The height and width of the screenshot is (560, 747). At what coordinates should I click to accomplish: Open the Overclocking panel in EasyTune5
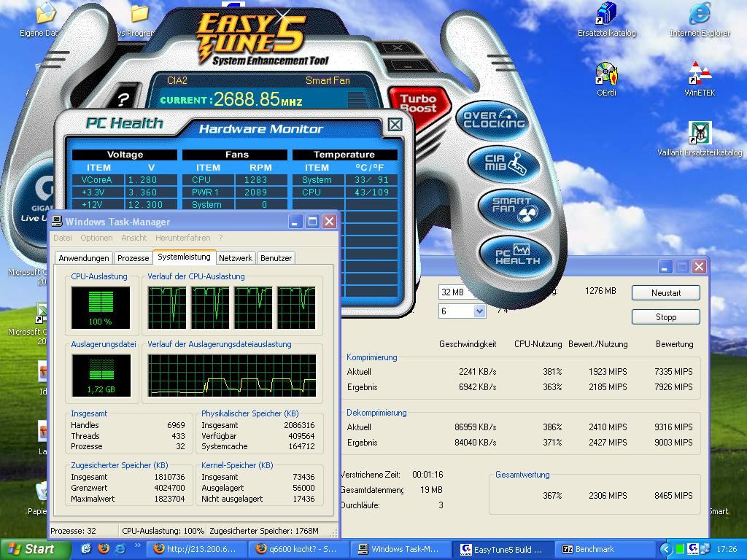click(x=493, y=120)
